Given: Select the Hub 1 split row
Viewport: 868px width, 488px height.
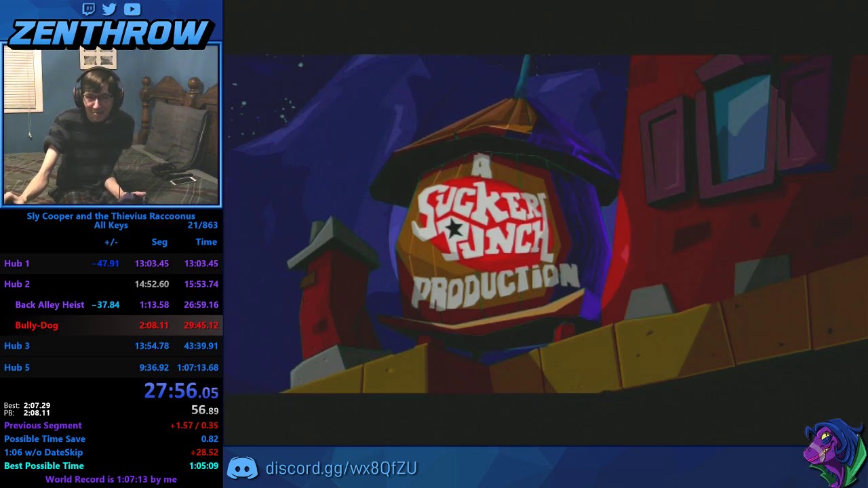Looking at the screenshot, I should 111,264.
